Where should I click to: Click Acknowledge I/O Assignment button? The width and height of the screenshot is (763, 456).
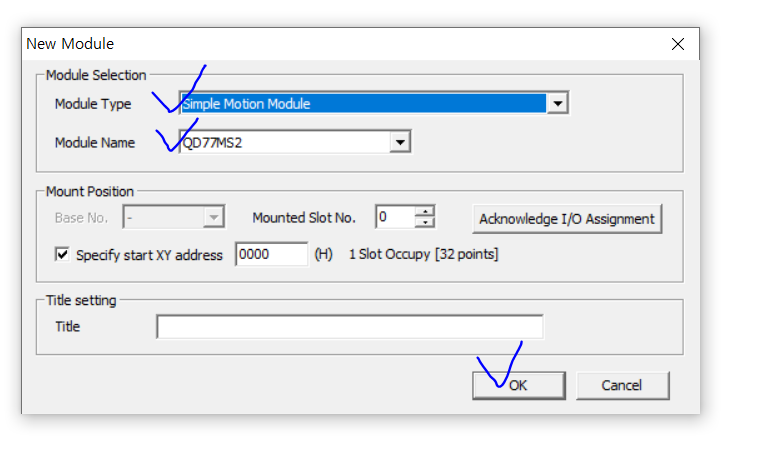pos(567,219)
